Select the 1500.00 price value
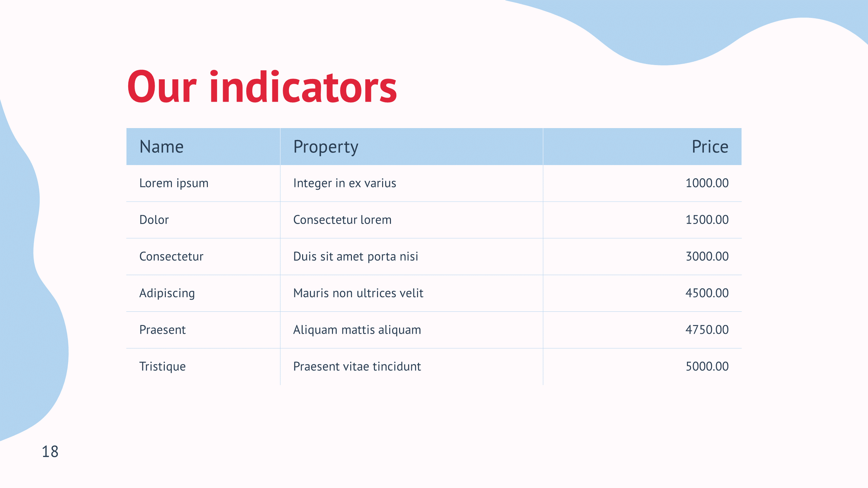This screenshot has height=488, width=868. (707, 220)
